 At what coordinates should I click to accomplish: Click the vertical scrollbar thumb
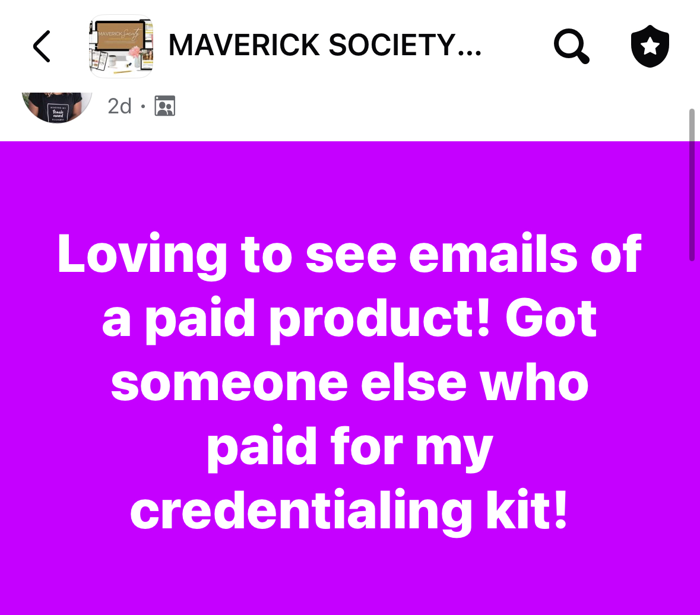point(692,184)
